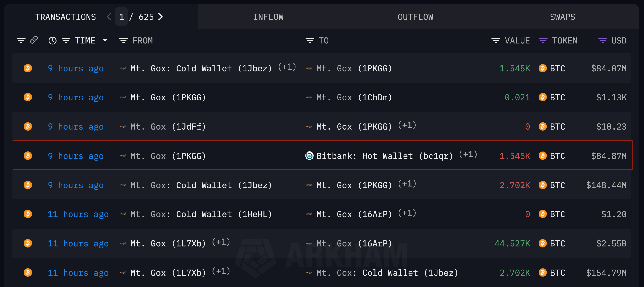This screenshot has height=287, width=644.
Task: Click the TIME column header
Action: (x=85, y=40)
